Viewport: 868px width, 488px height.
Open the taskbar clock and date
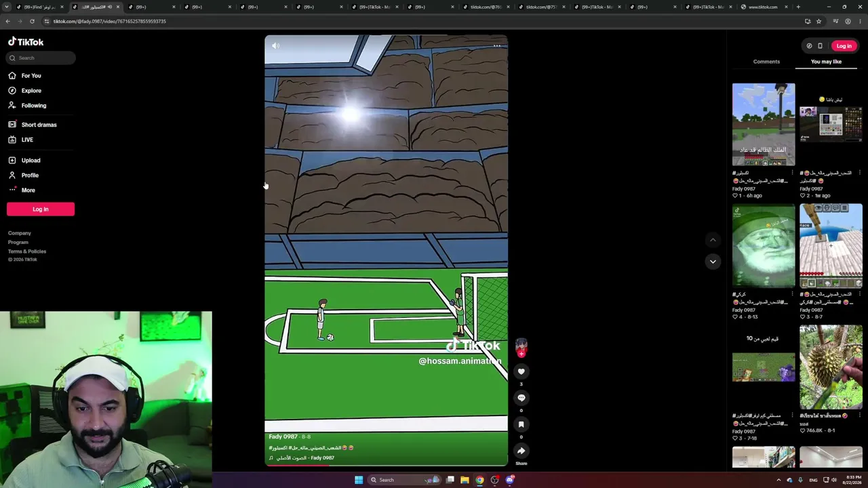[854, 480]
